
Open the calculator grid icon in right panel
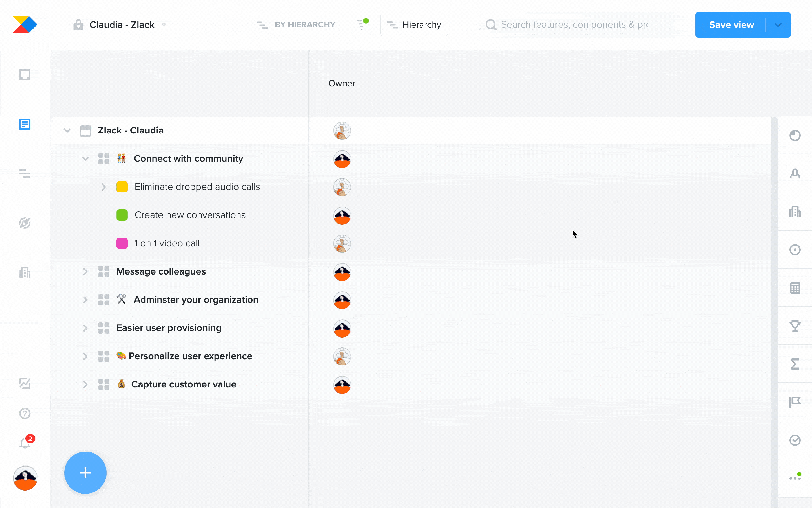[795, 288]
